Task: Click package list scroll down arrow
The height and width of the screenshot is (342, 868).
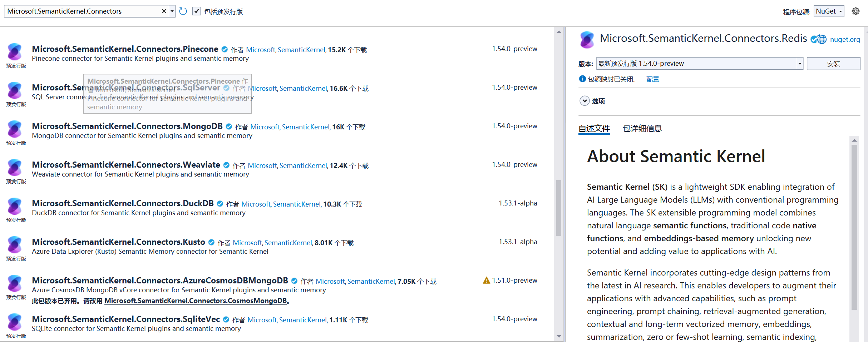Action: click(x=559, y=336)
